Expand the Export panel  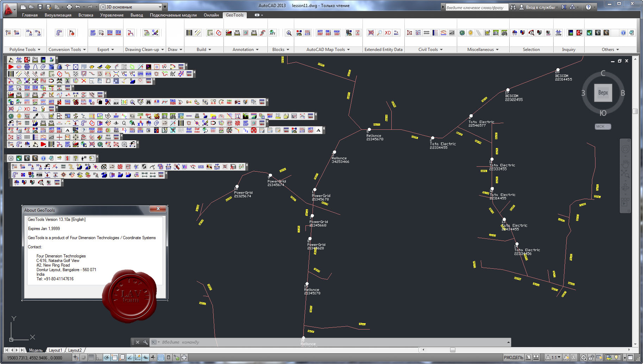(x=106, y=50)
